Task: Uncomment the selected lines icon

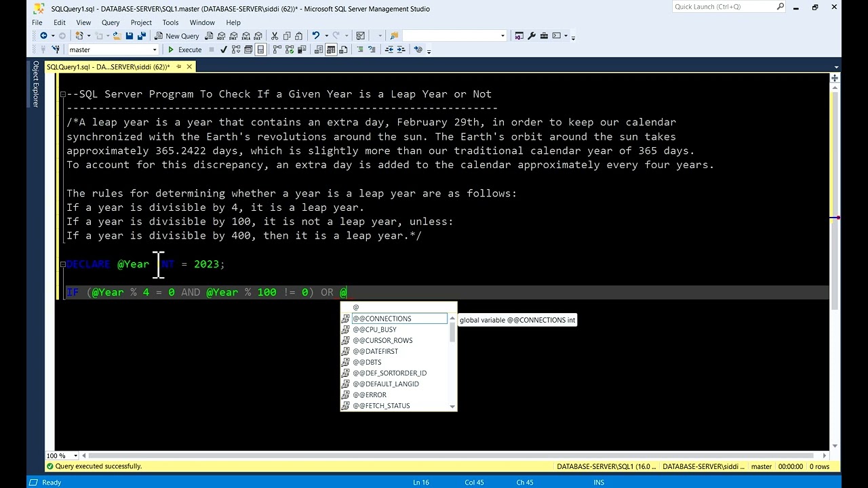Action: click(x=372, y=49)
